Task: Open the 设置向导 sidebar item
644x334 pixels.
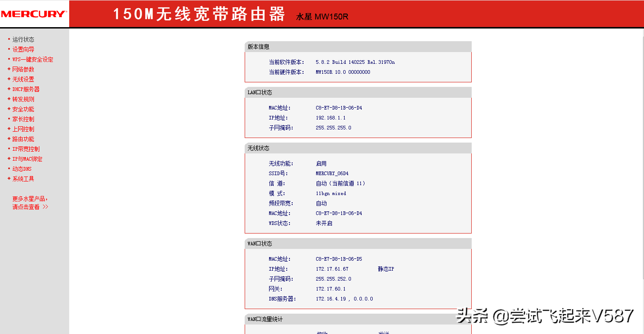Action: (23, 49)
